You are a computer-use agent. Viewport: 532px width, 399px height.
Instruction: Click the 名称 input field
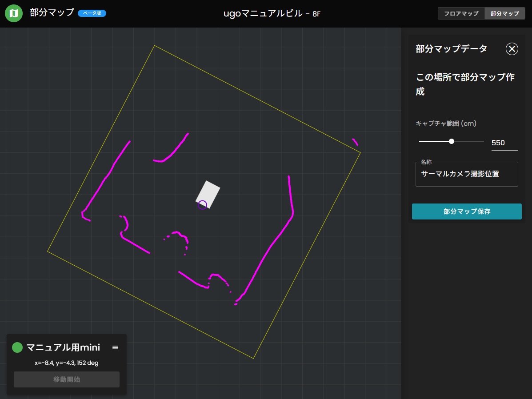(467, 174)
